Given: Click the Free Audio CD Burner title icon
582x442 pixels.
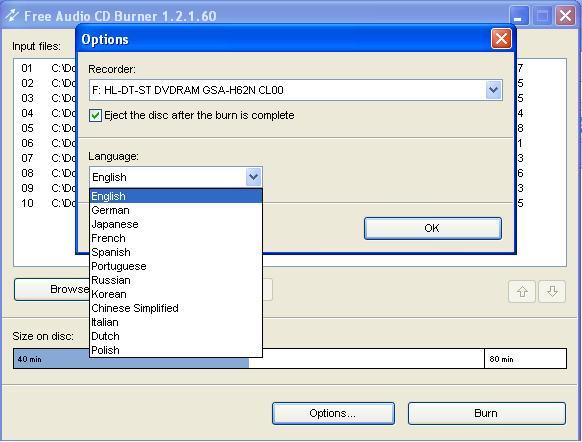Looking at the screenshot, I should click(x=12, y=16).
